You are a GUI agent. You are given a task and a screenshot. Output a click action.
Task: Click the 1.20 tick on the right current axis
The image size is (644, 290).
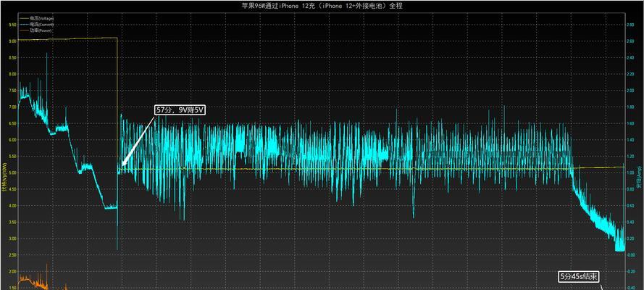(x=630, y=156)
